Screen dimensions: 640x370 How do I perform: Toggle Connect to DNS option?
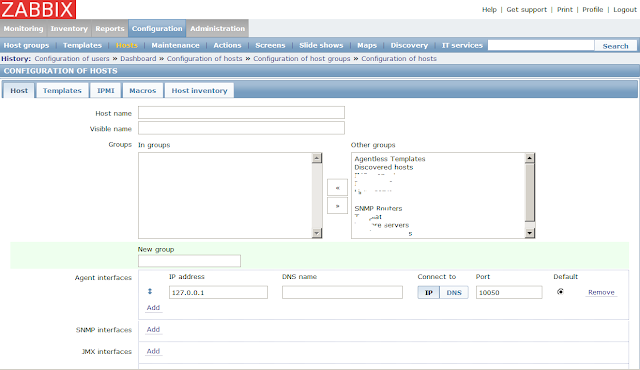click(x=454, y=292)
